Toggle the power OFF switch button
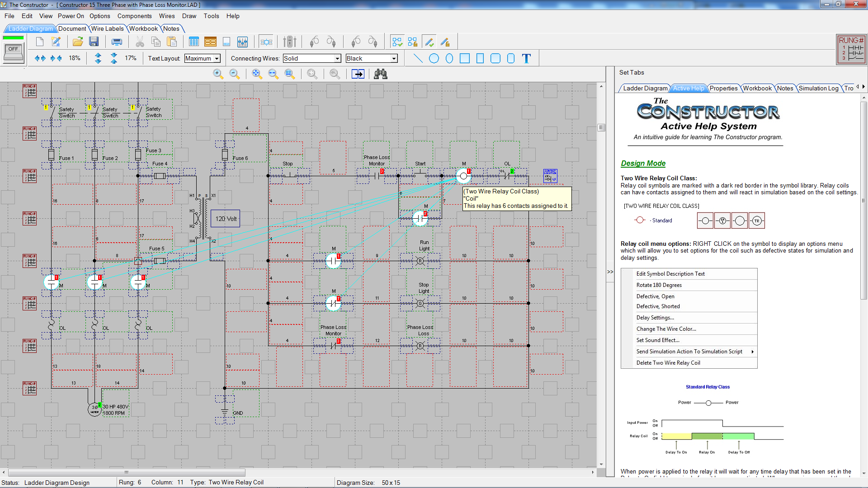This screenshot has height=488, width=868. point(14,52)
